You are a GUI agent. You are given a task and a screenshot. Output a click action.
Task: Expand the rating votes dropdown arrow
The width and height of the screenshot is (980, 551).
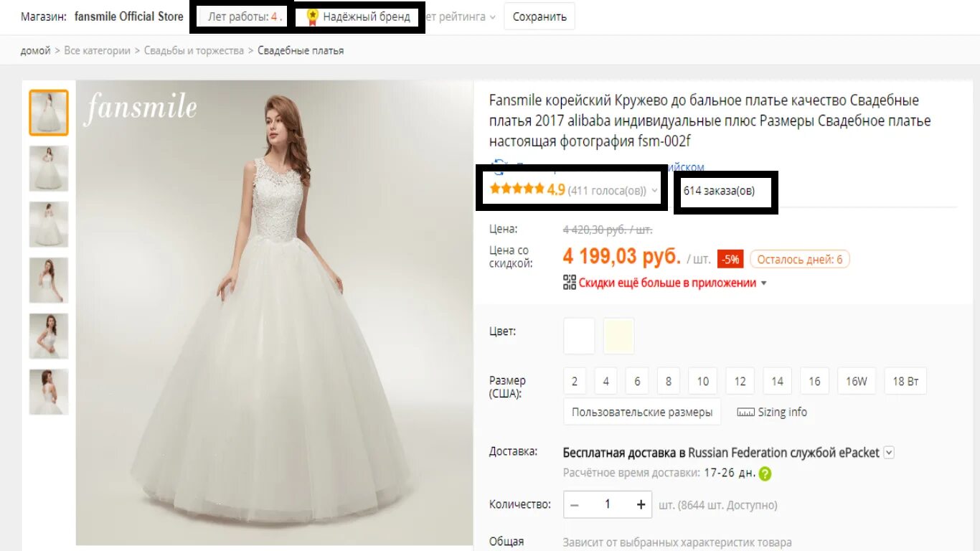point(654,191)
